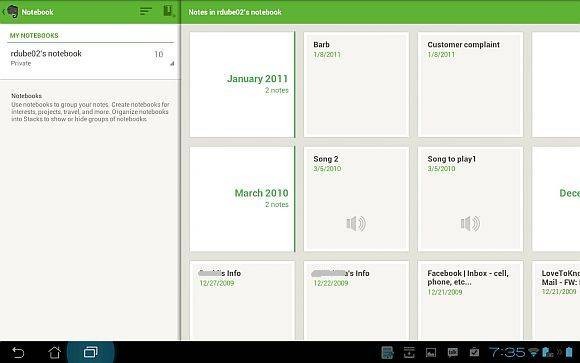Click the 1/8/2011 date under Barb

[327, 54]
